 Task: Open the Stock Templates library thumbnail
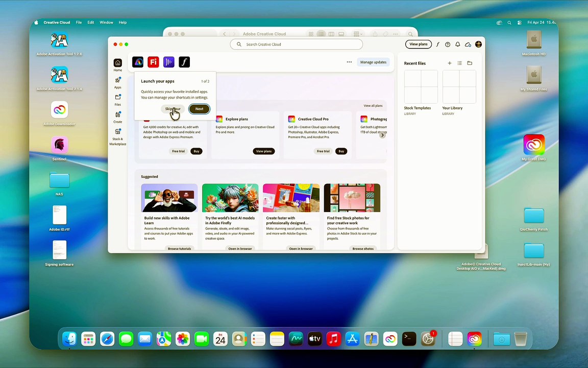[x=421, y=87]
